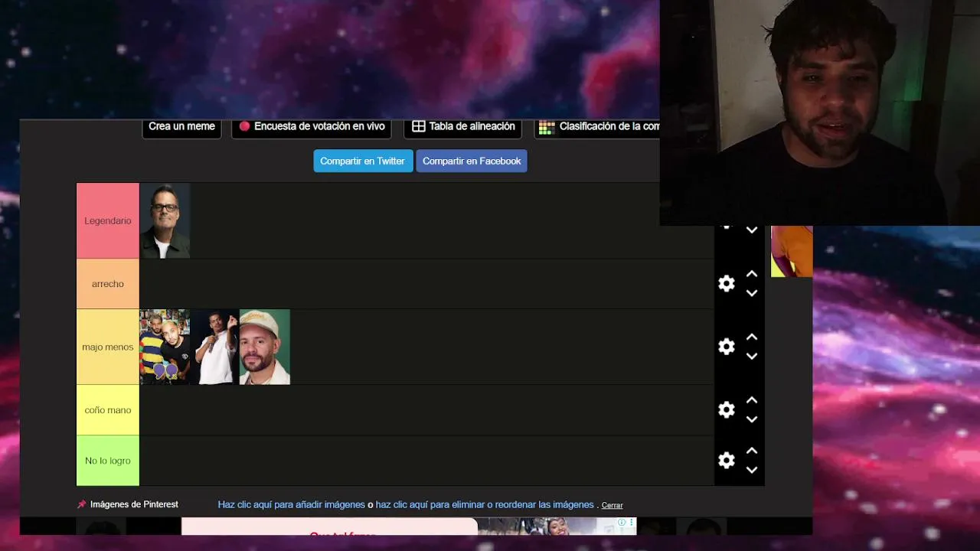Open settings gear for majo menos tier
The height and width of the screenshot is (551, 980).
click(x=727, y=347)
